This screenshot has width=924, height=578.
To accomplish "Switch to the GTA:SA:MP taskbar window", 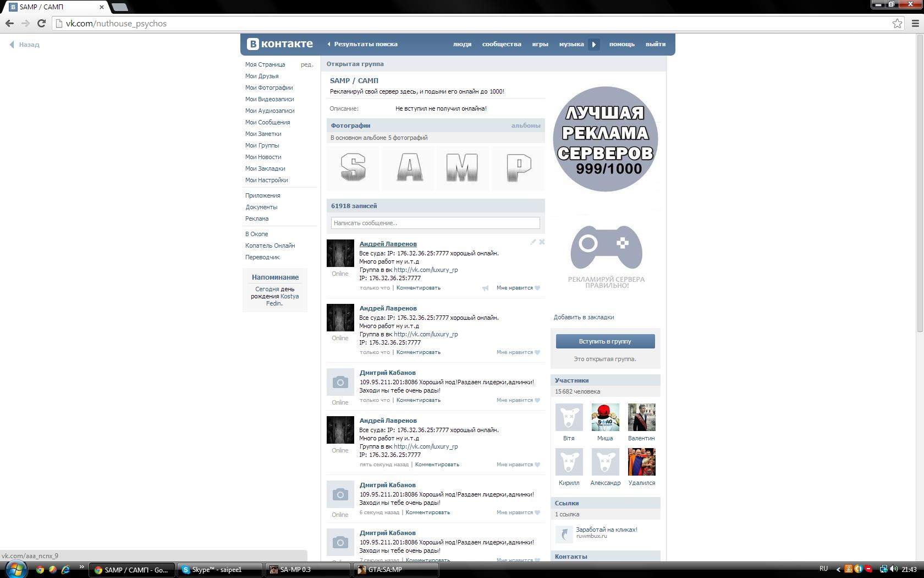I will (x=395, y=570).
